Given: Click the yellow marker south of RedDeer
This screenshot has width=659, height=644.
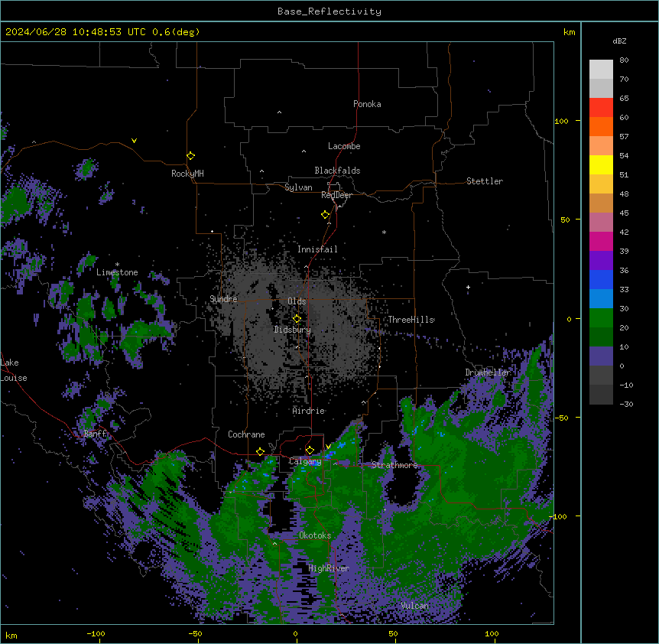Looking at the screenshot, I should [x=325, y=215].
